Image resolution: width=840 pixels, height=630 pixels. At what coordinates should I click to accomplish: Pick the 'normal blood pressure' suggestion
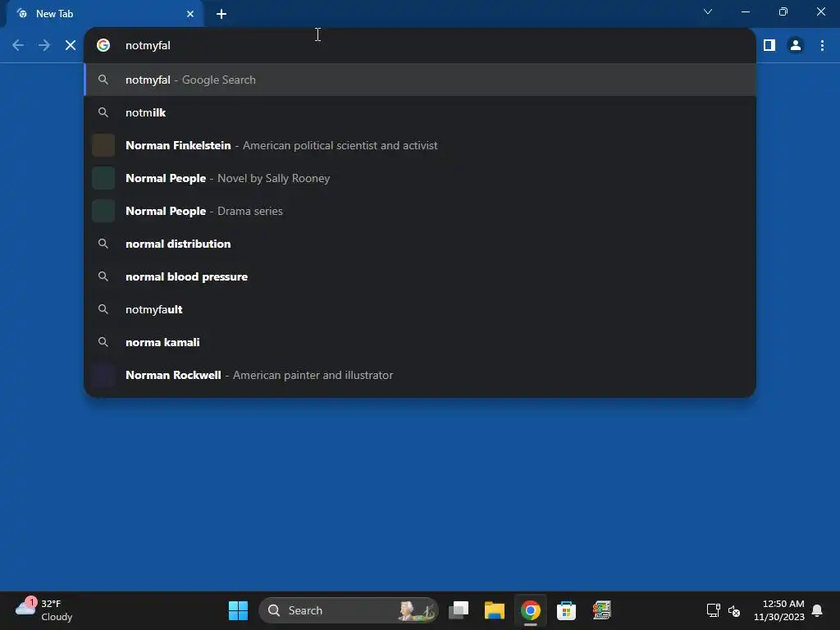pos(420,276)
